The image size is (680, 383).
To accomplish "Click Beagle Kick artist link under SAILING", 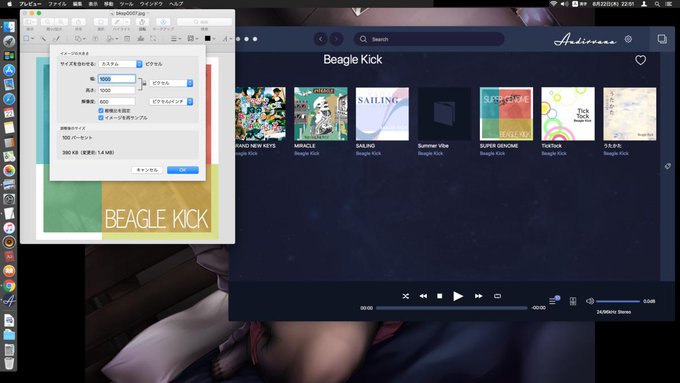I will pyautogui.click(x=368, y=154).
